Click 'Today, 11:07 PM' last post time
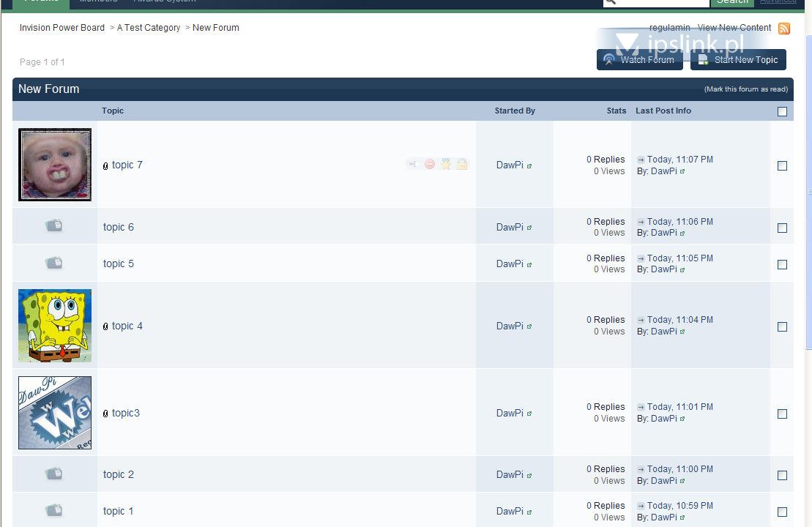Viewport: 812px width, 527px height. point(680,160)
